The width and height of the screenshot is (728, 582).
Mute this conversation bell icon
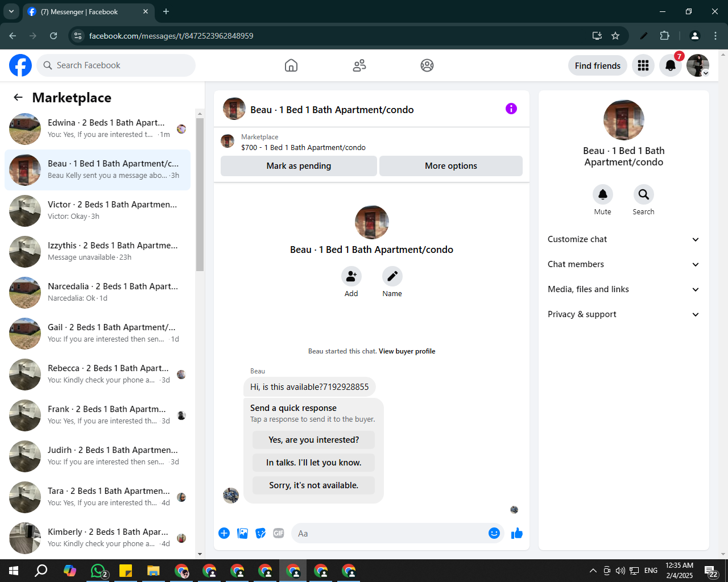click(603, 194)
